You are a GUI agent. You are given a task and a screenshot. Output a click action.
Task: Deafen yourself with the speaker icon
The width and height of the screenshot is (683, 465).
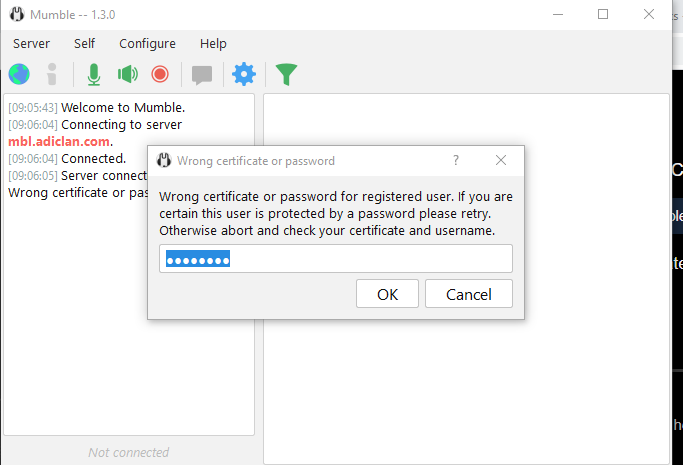[128, 74]
